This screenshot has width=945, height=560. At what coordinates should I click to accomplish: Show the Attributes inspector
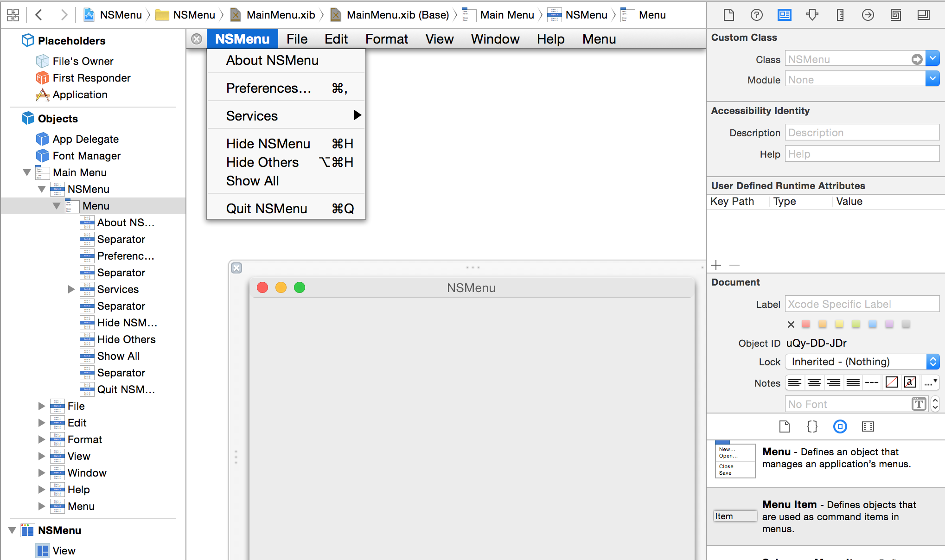[812, 15]
